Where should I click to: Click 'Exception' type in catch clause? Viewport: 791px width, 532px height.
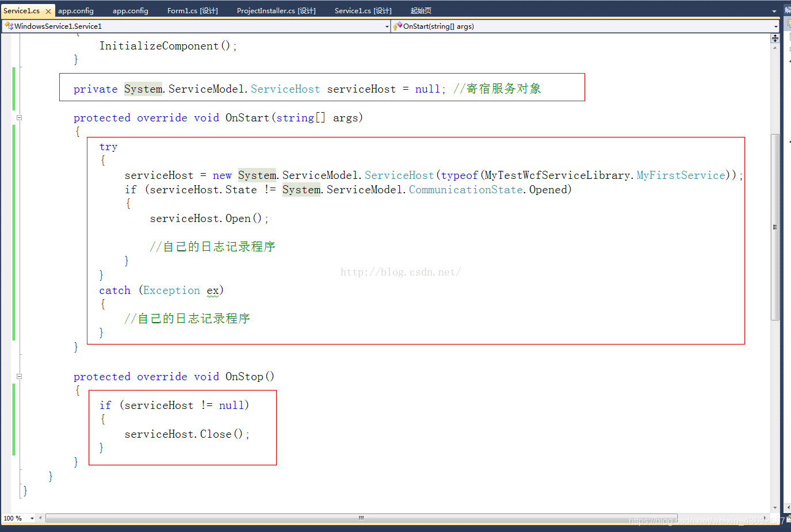point(172,290)
